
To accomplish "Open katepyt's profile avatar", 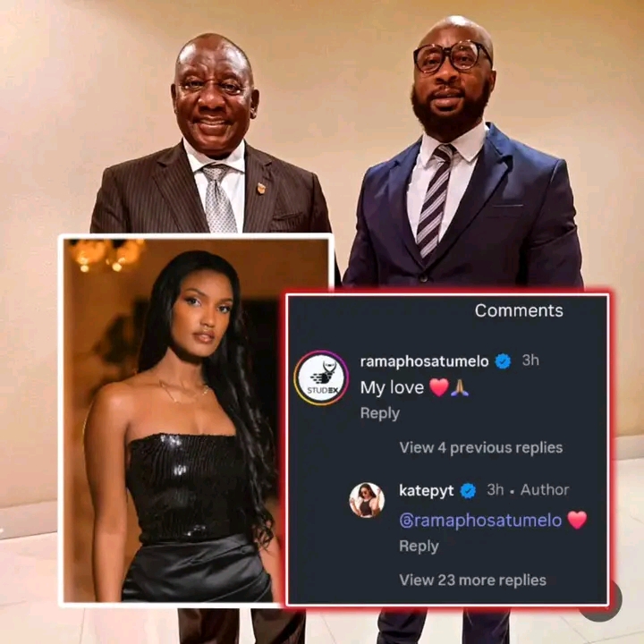I will point(367,500).
